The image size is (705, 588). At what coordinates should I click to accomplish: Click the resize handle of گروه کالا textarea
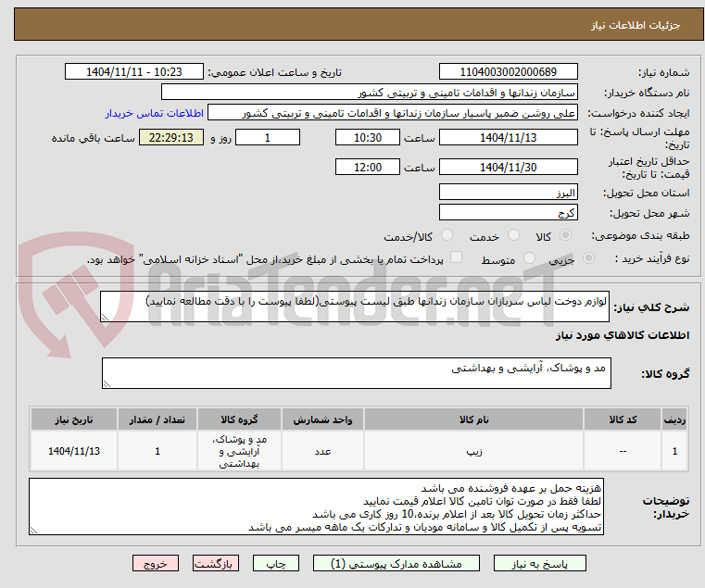click(x=107, y=384)
